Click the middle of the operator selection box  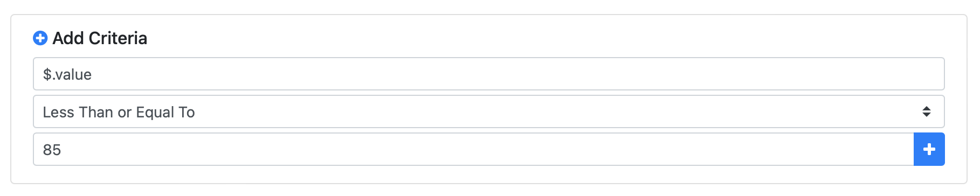coord(488,111)
